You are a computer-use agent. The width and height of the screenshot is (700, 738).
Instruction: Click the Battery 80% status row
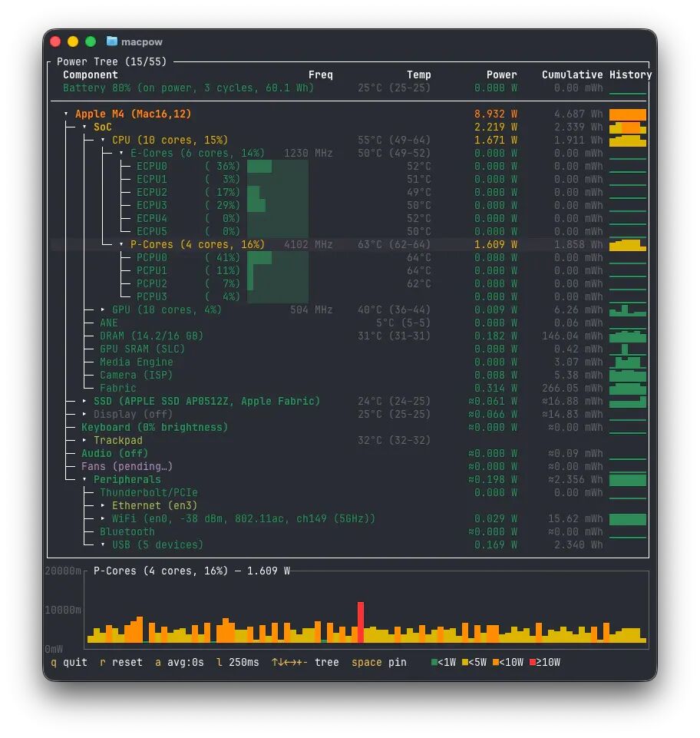(348, 88)
